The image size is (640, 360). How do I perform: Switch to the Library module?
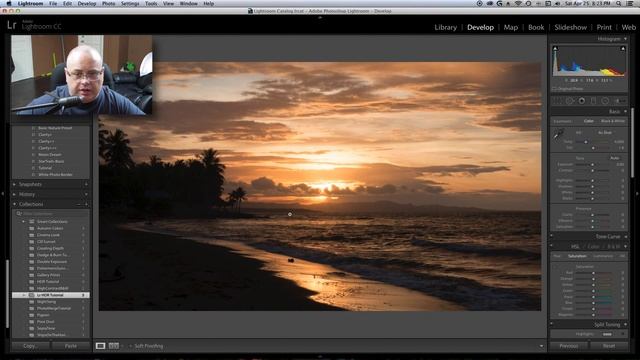click(445, 27)
